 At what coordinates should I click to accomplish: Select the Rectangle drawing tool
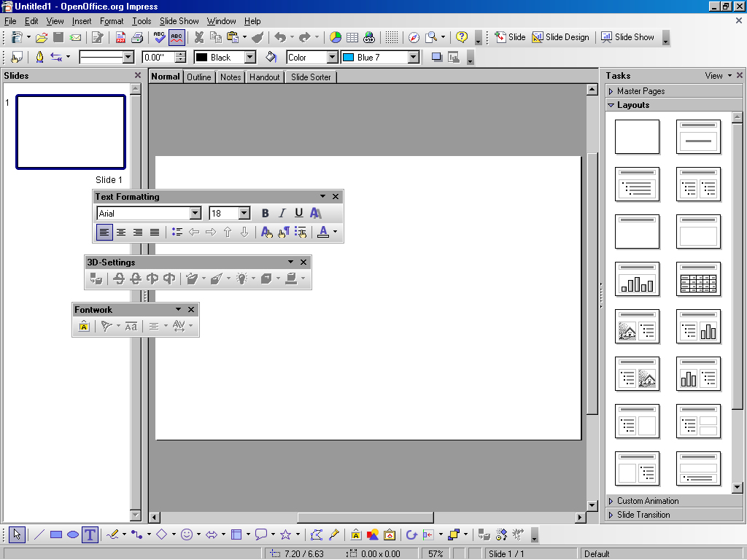[56, 535]
